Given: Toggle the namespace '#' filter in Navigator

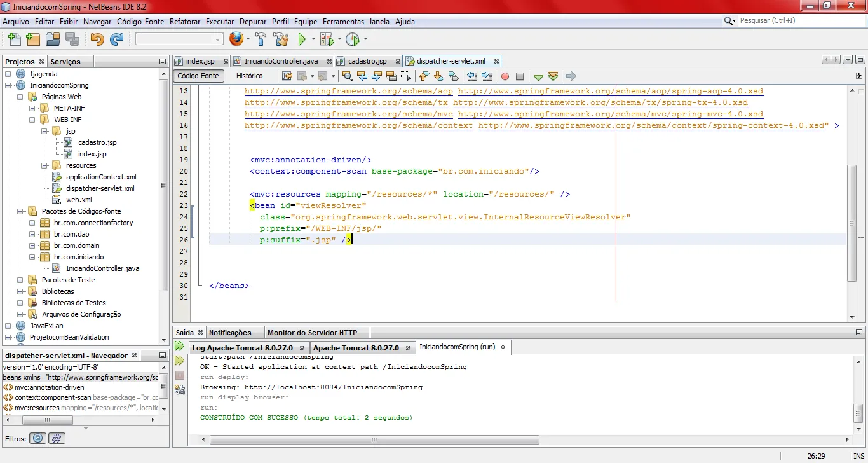Looking at the screenshot, I should pos(57,438).
